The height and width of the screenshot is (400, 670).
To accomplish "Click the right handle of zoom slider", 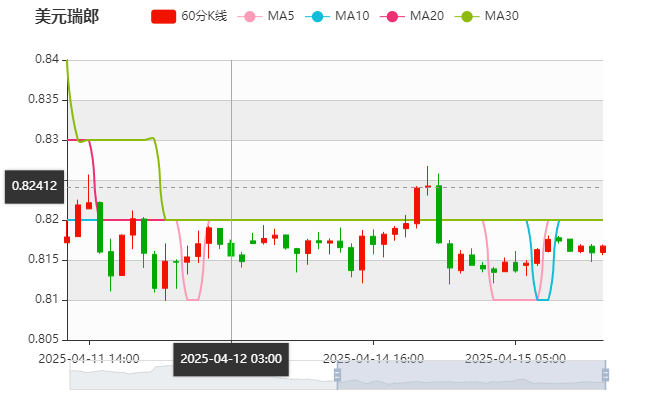I will (x=605, y=375).
